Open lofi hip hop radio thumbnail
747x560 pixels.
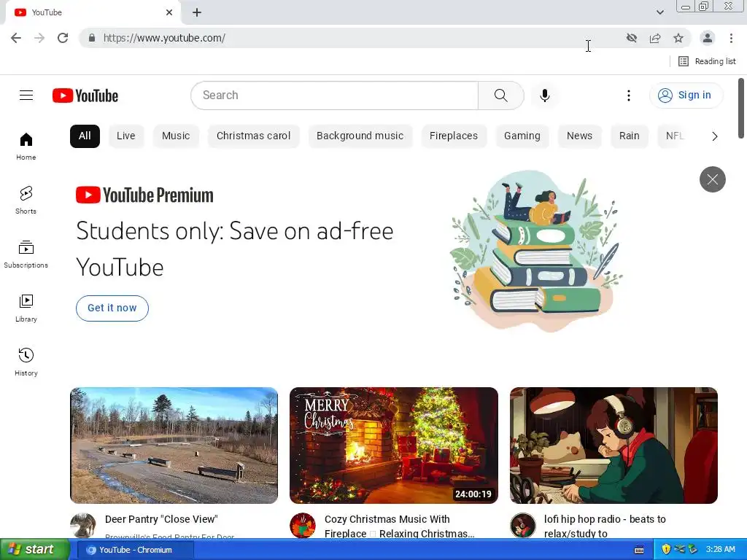pos(614,446)
